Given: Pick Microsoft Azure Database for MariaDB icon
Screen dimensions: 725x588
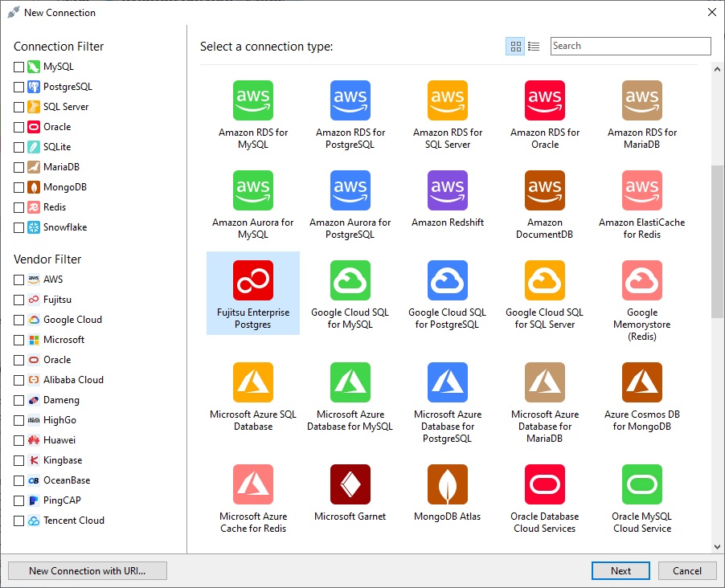Looking at the screenshot, I should pos(545,382).
